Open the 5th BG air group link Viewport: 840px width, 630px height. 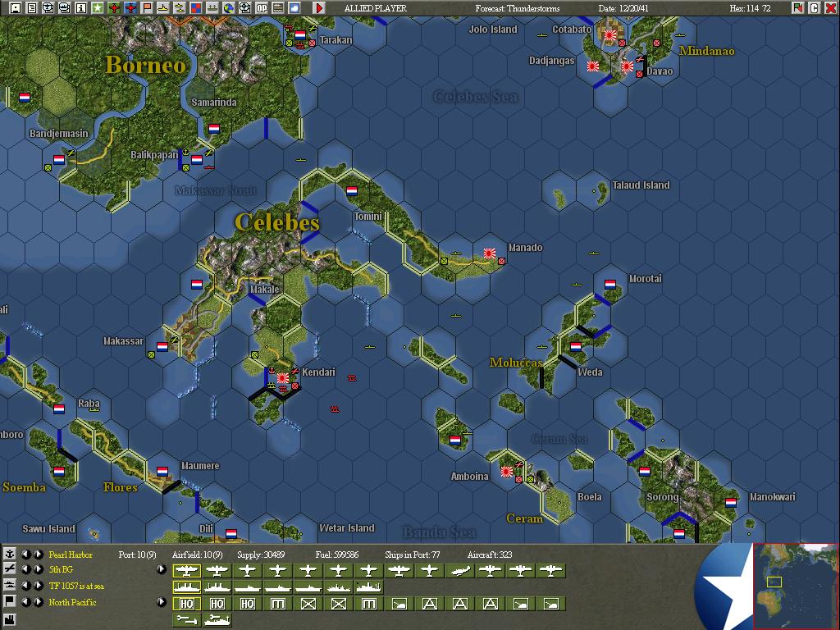[61, 569]
